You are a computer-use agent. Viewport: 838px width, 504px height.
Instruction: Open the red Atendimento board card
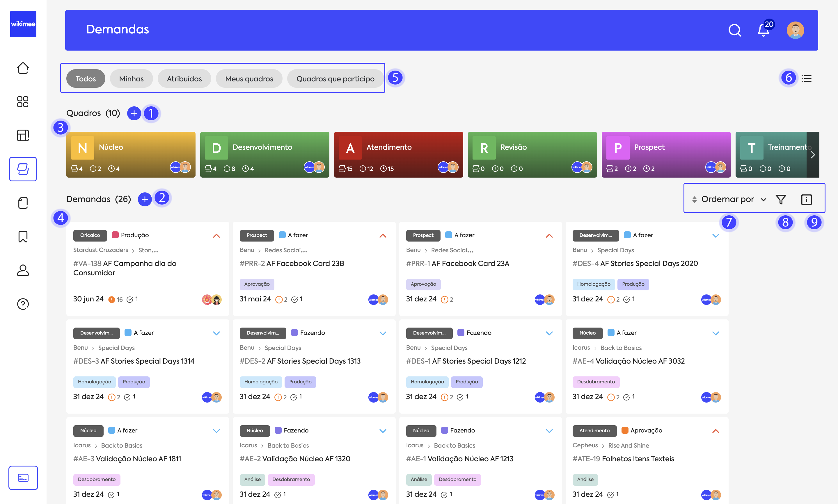398,155
